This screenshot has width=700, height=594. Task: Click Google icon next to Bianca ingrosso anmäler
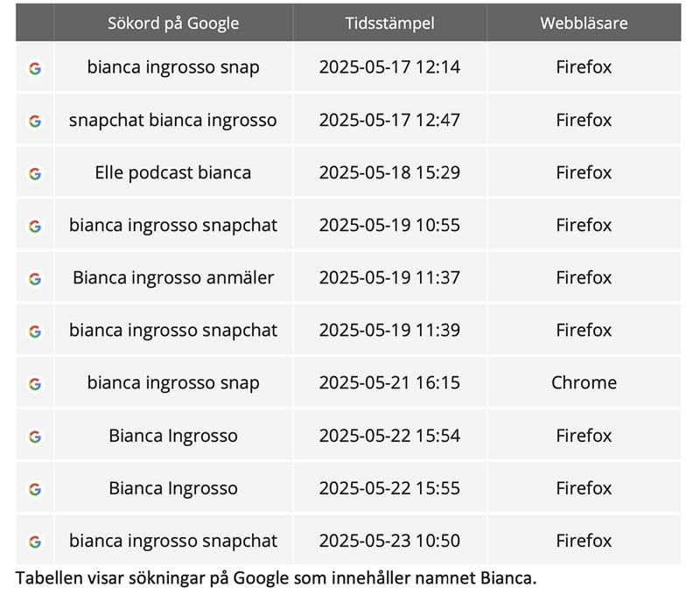35,279
